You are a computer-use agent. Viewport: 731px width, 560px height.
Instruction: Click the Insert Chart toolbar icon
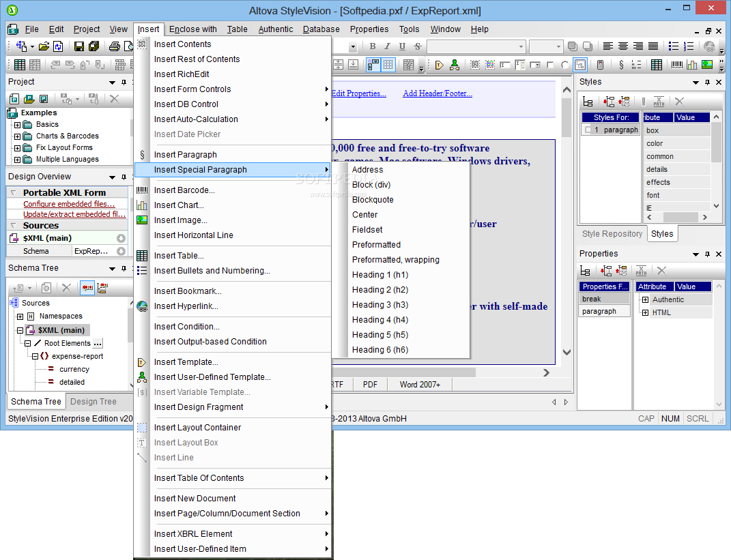pyautogui.click(x=692, y=65)
